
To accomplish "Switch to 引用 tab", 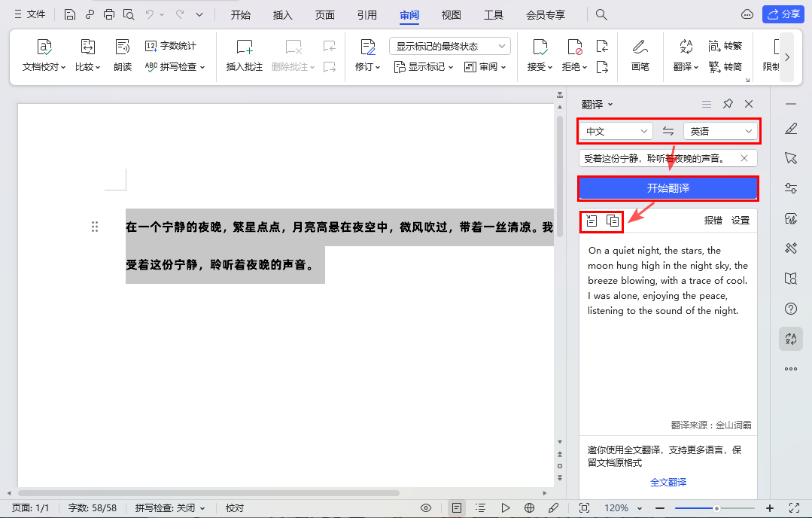I will [x=367, y=15].
